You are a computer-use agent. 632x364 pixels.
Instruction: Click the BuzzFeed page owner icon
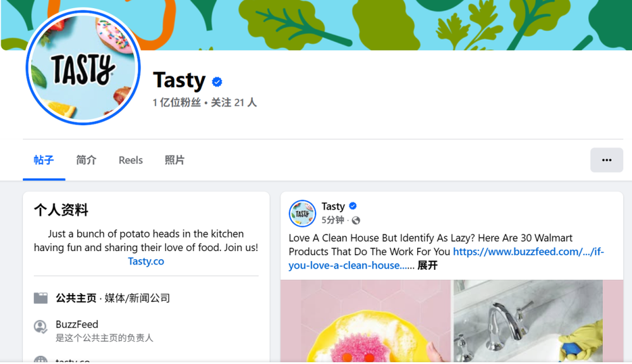[40, 327]
